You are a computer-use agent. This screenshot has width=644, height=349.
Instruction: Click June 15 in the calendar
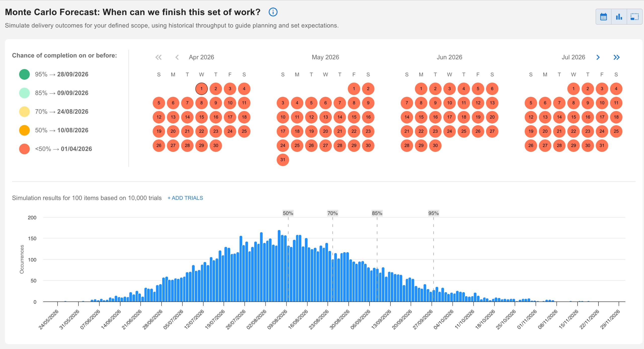point(421,117)
